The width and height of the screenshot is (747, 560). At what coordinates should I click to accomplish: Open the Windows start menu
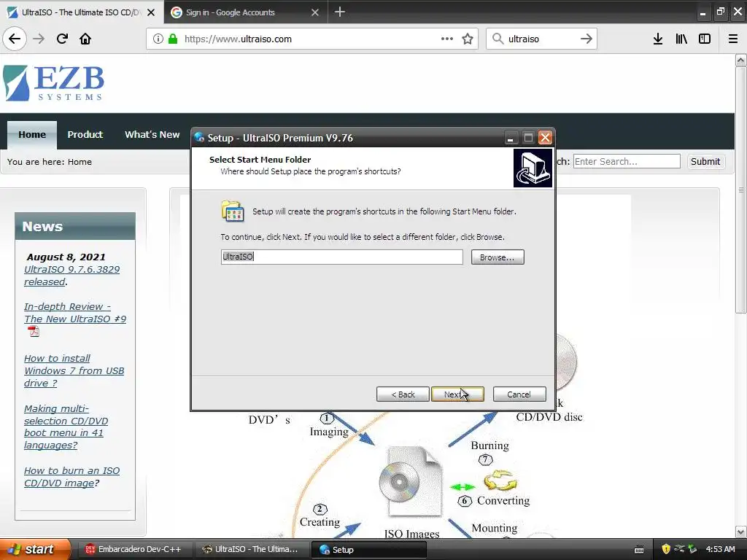tap(34, 549)
